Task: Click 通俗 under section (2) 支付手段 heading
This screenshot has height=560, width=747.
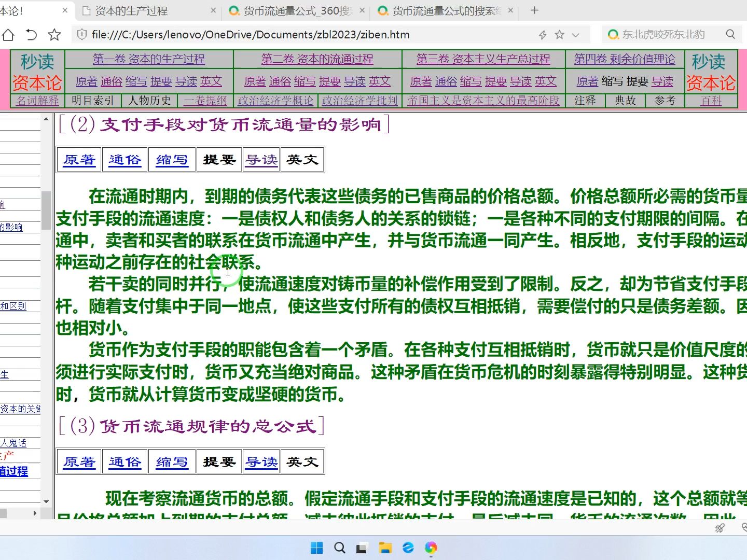Action: 125,160
